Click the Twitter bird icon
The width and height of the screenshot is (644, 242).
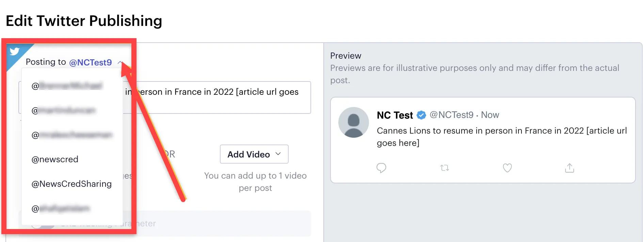(14, 51)
